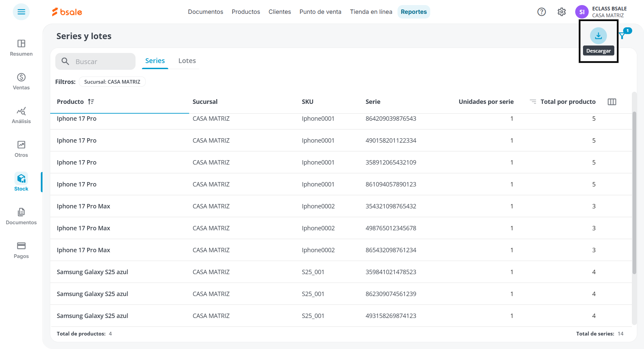This screenshot has height=349, width=644.
Task: Sort by the Sucursal column header
Action: coord(205,102)
